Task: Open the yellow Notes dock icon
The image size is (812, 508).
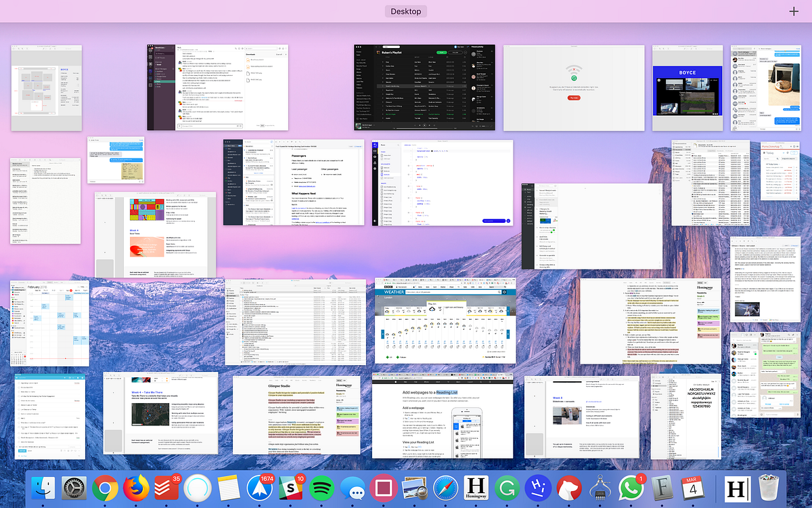Action: 228,489
